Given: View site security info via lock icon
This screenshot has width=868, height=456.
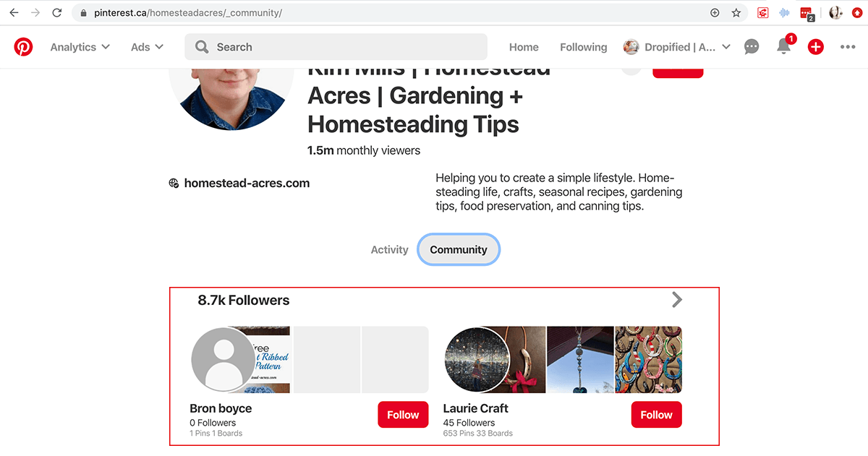Looking at the screenshot, I should point(84,13).
